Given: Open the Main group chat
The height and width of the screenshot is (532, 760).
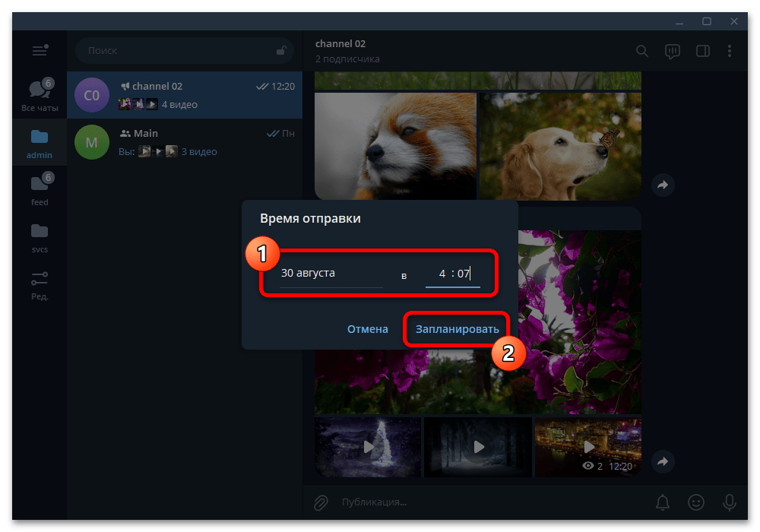Looking at the screenshot, I should point(185,142).
